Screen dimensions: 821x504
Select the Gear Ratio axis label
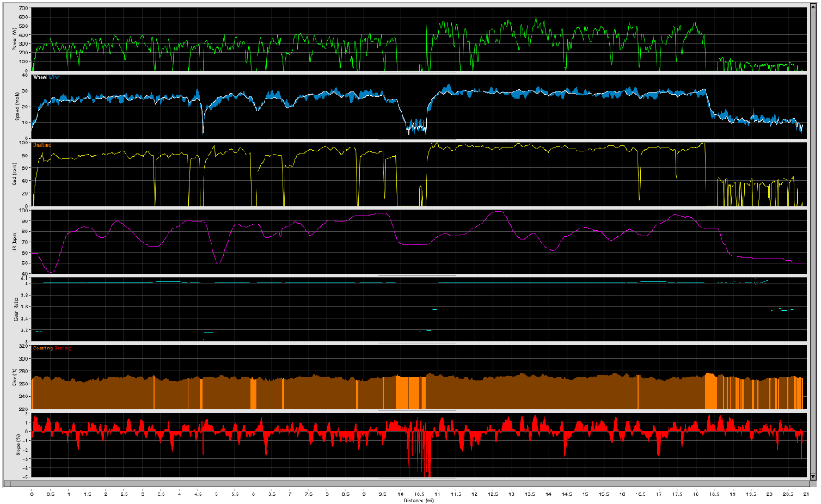14,309
